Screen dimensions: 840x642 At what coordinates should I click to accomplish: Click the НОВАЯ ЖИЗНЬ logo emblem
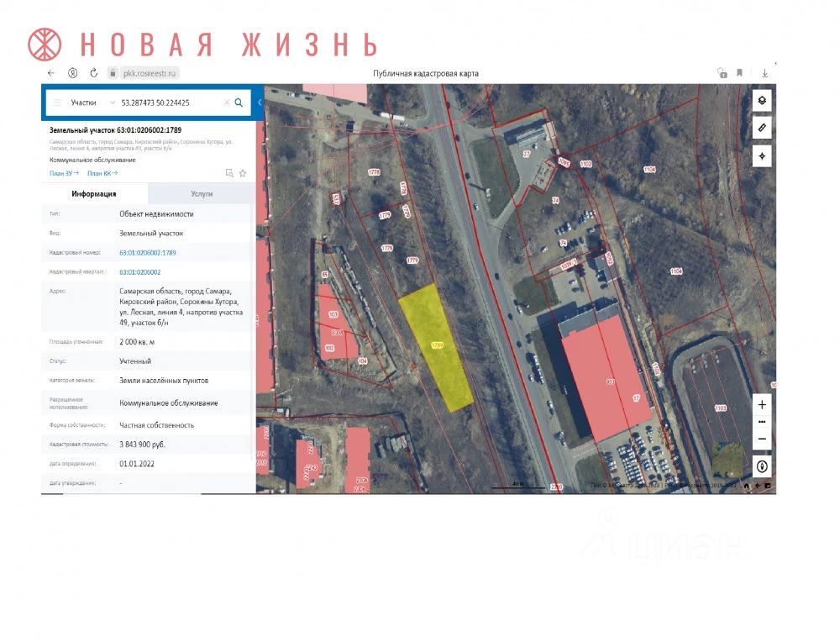tap(45, 44)
